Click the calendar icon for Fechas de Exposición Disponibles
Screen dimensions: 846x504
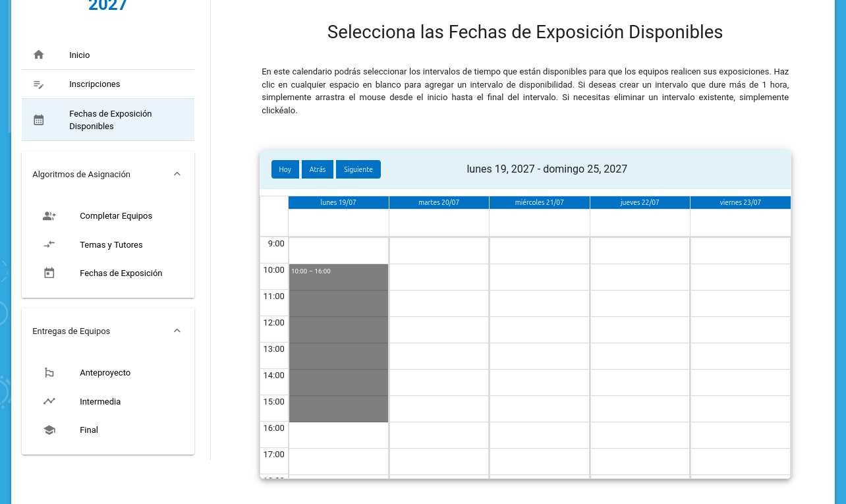(39, 120)
